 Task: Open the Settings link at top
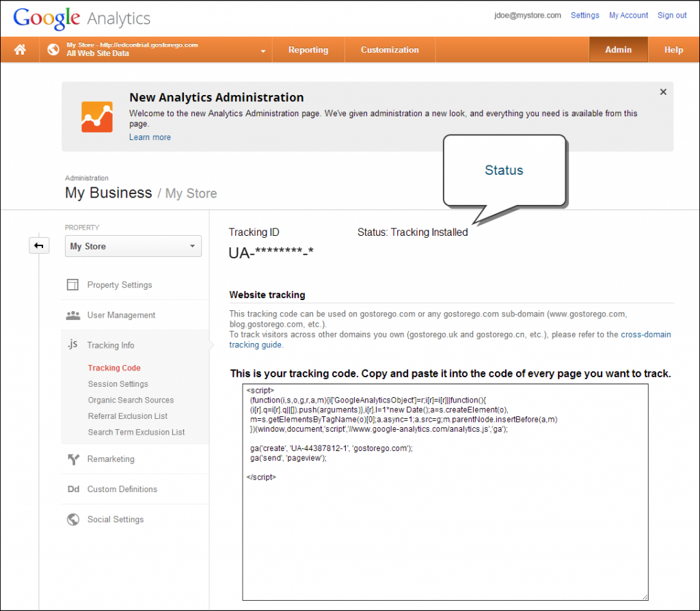tap(585, 15)
